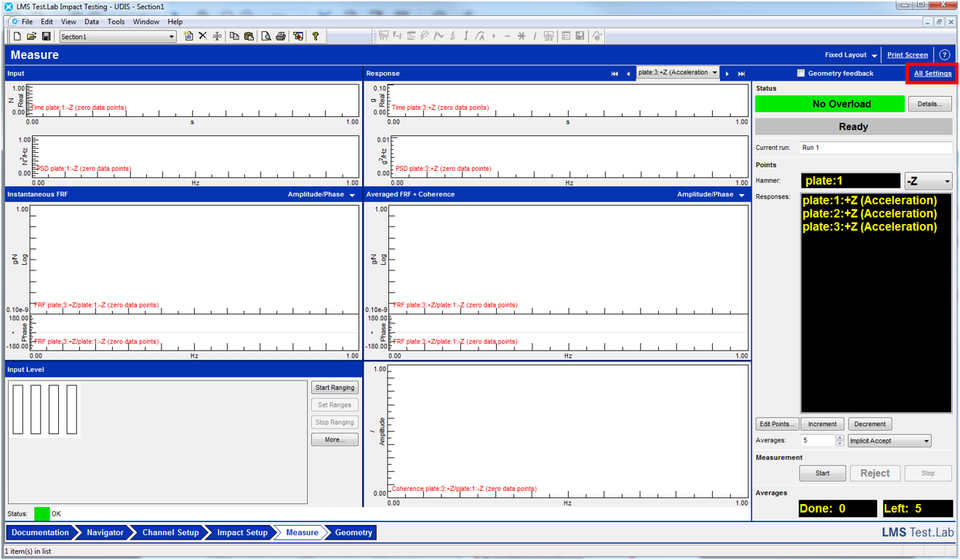Click the minus (subtract) icon in the processing toolbar
This screenshot has width=960, height=560.
click(x=508, y=36)
